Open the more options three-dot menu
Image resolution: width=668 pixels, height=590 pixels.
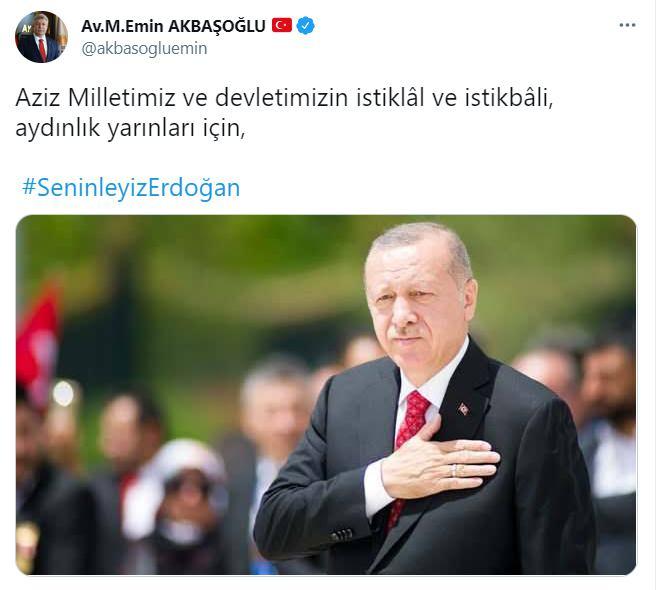(x=627, y=26)
